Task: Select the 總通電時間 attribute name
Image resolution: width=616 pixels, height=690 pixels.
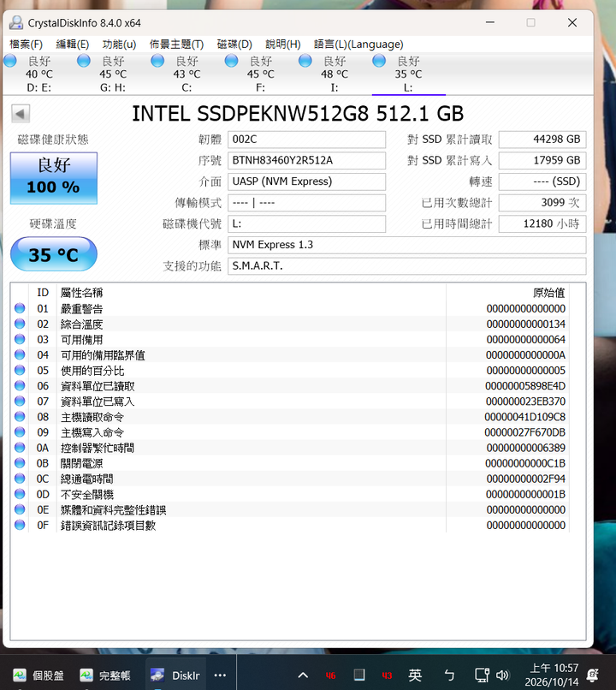Action: [87, 479]
